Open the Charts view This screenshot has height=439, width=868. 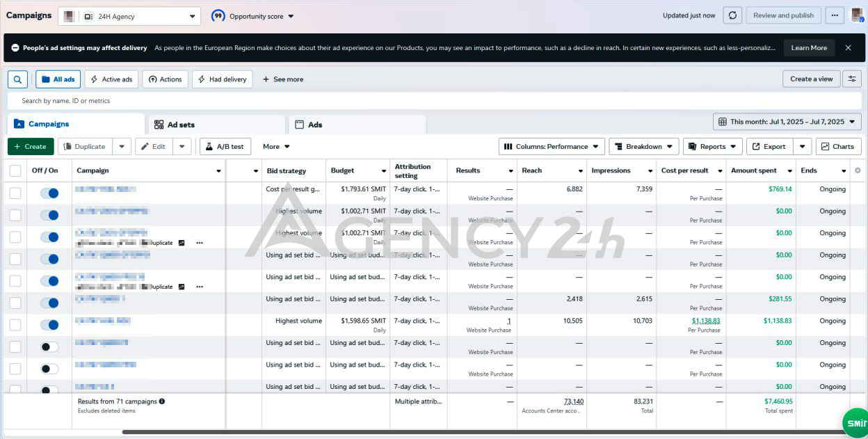pos(839,147)
